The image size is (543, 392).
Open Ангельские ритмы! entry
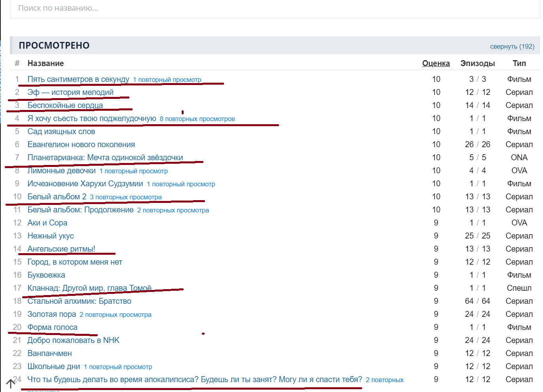pyautogui.click(x=61, y=249)
